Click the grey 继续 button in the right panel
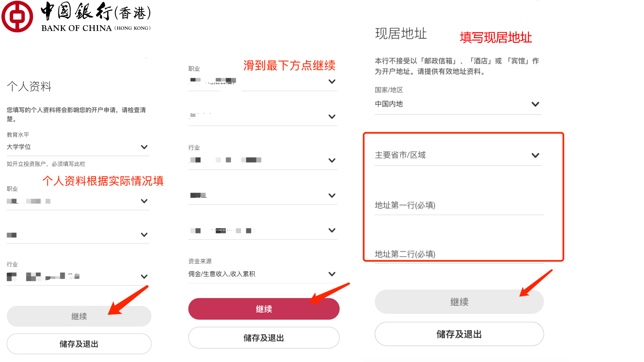 (459, 302)
